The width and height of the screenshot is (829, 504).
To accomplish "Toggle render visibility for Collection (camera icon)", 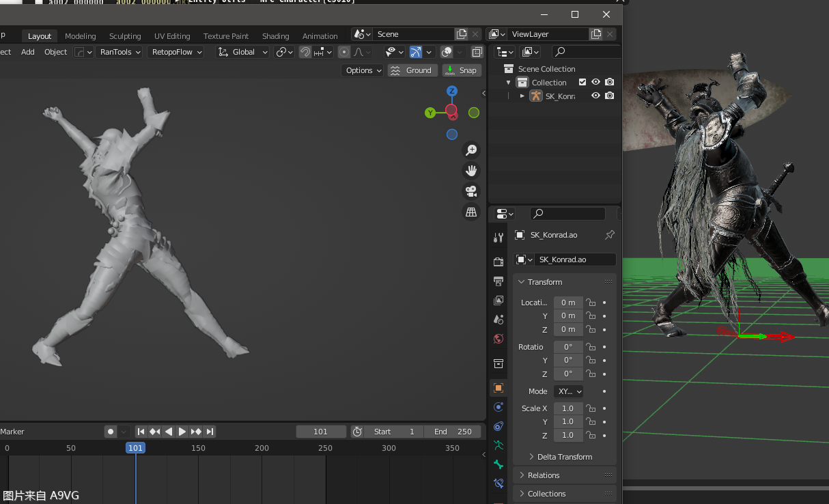I will click(609, 83).
